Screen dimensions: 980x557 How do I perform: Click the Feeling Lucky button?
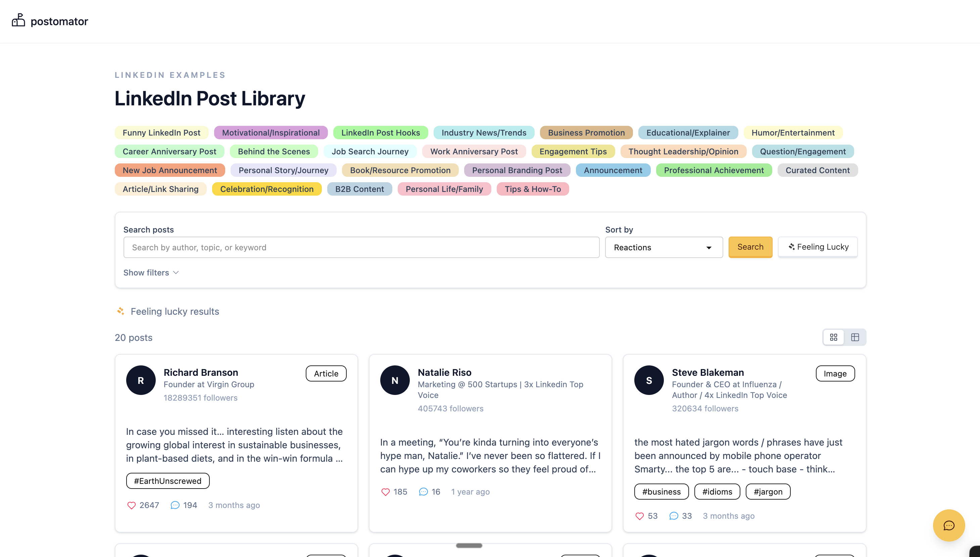(818, 247)
